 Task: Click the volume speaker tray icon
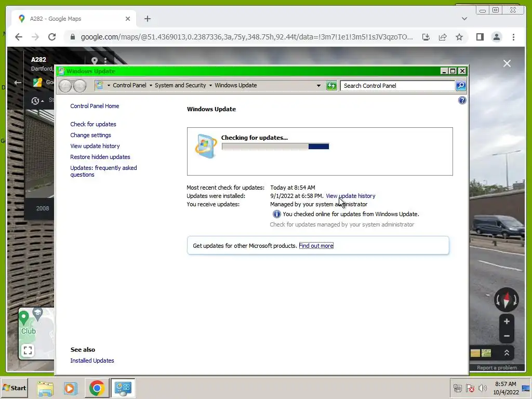[482, 388]
